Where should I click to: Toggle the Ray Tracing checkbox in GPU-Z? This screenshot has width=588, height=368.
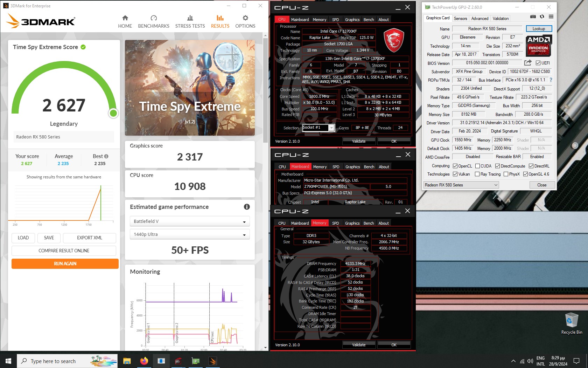pos(477,174)
